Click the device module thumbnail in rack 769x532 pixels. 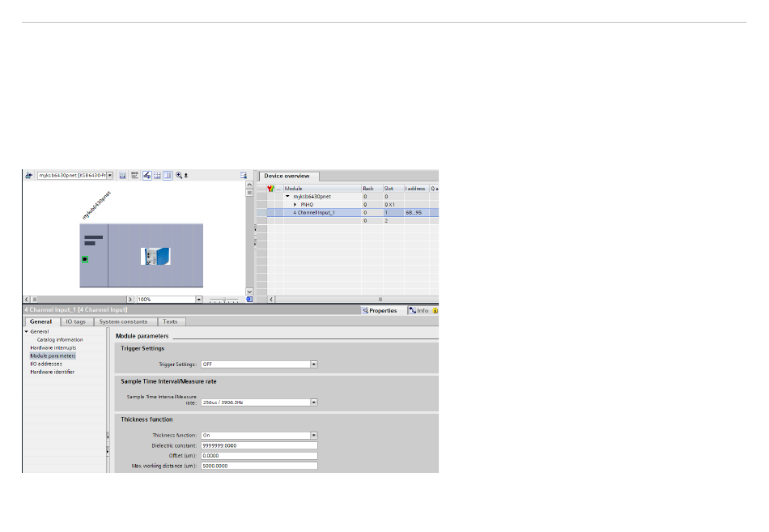[x=155, y=256]
